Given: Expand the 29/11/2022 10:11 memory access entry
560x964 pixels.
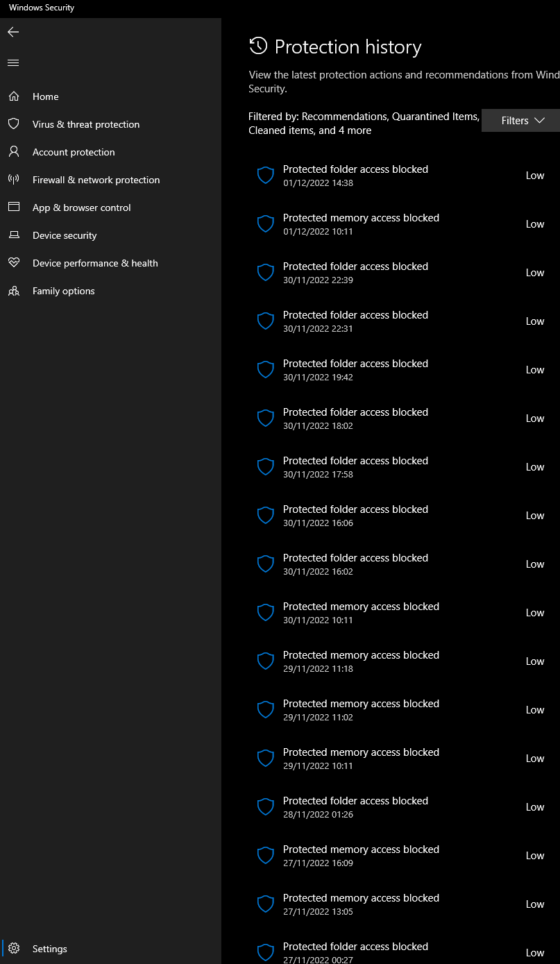Looking at the screenshot, I should pyautogui.click(x=404, y=759).
